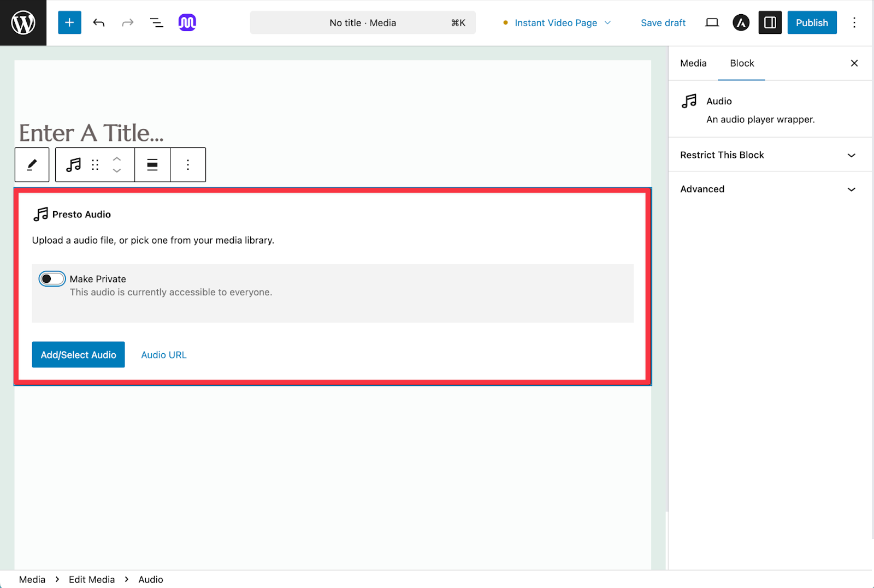Select the pencil edit icon in block toolbar
Viewport: 874px width, 588px height.
[32, 164]
